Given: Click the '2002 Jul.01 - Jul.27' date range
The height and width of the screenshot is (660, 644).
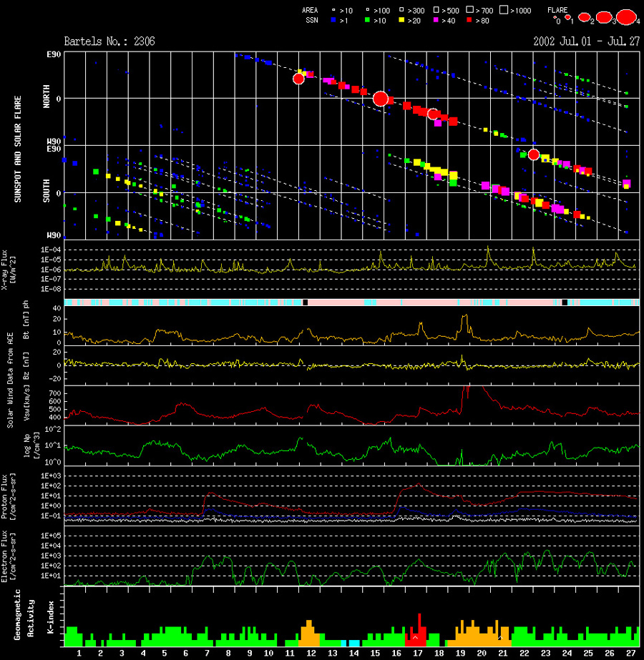Looking at the screenshot, I should tap(587, 41).
